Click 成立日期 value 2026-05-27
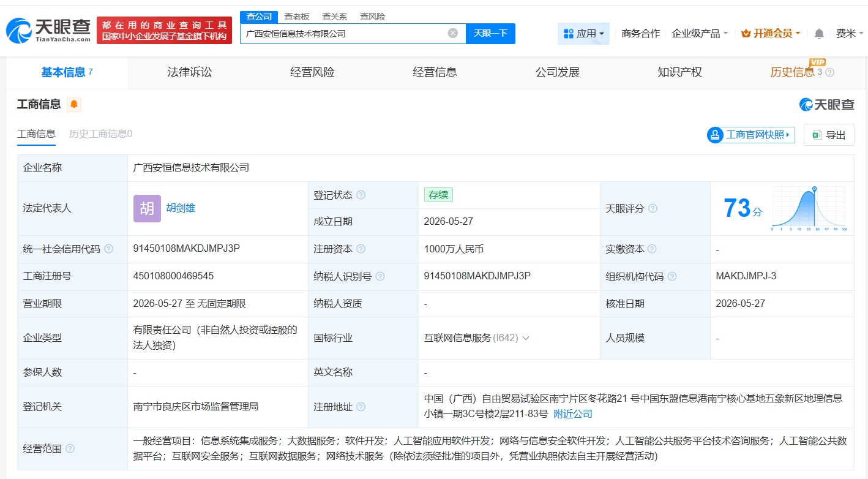 (448, 222)
